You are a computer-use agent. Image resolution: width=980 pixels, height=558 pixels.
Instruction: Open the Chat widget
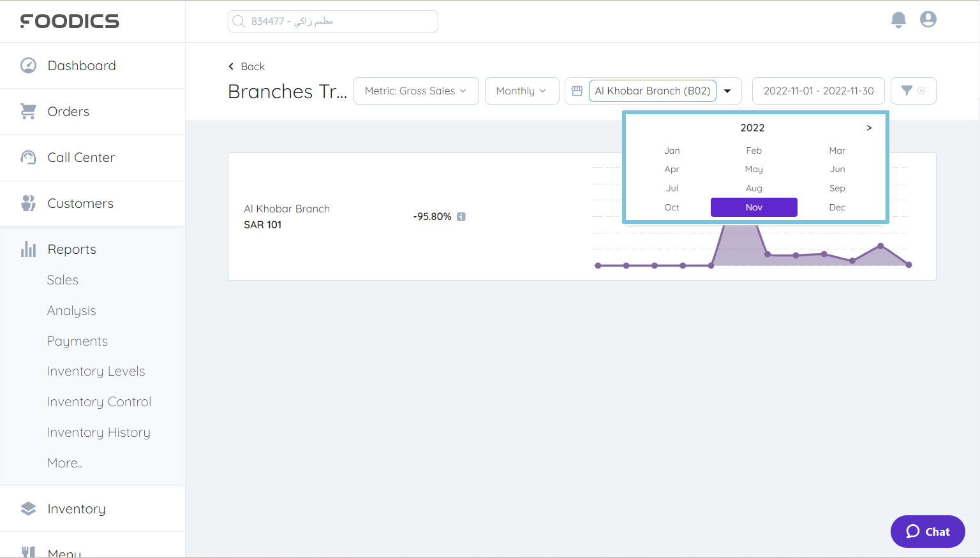(928, 531)
